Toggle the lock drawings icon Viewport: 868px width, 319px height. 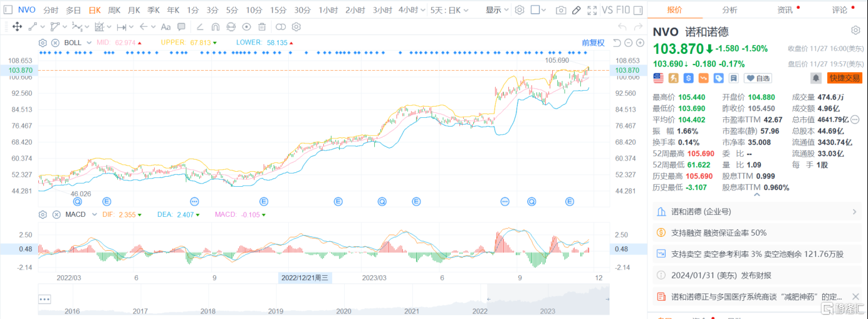pyautogui.click(x=231, y=26)
